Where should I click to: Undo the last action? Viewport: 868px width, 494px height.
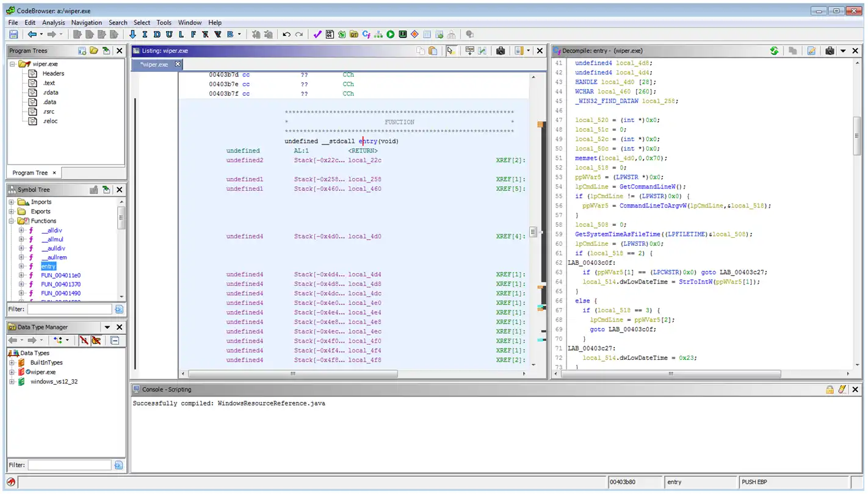coord(286,35)
